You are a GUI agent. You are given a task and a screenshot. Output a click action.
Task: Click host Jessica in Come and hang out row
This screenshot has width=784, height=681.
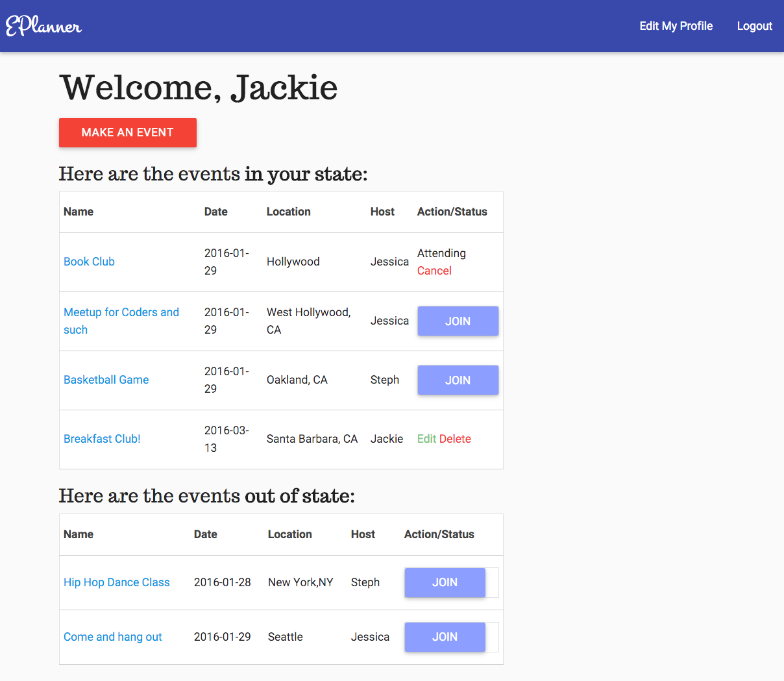point(370,637)
